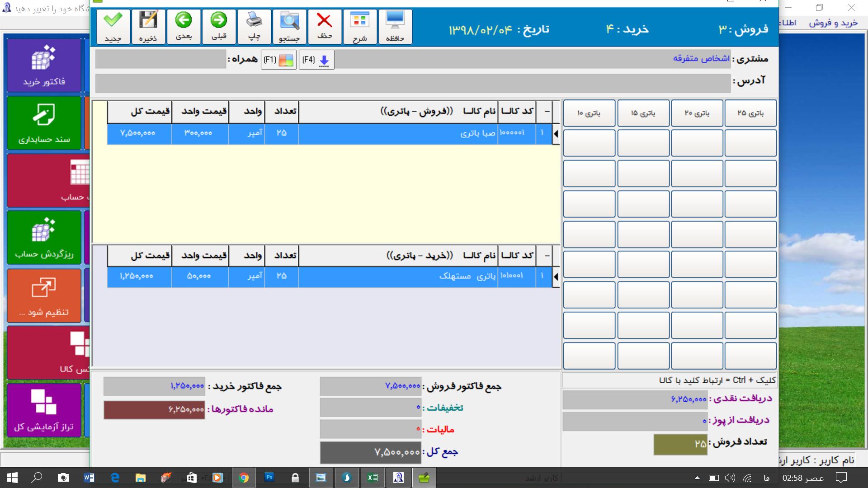Click the چاپ (print) printer icon
868x488 pixels.
(x=254, y=27)
